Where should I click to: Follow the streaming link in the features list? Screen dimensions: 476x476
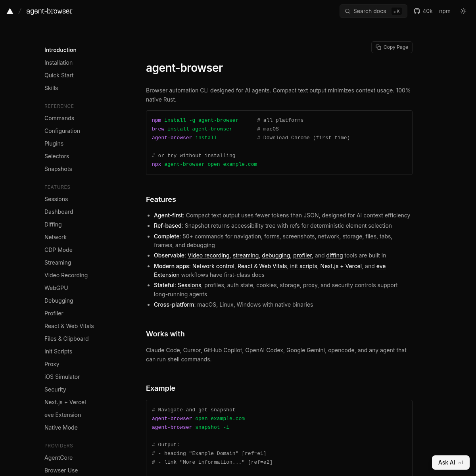[x=246, y=255]
